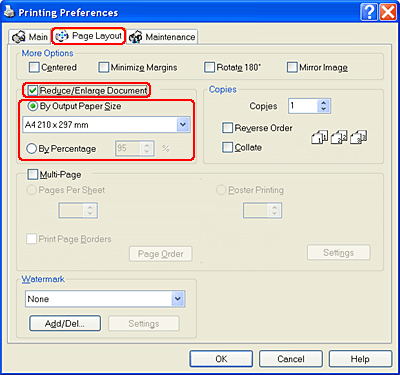400x375 pixels.
Task: Enable the Centered checkbox
Action: point(34,67)
